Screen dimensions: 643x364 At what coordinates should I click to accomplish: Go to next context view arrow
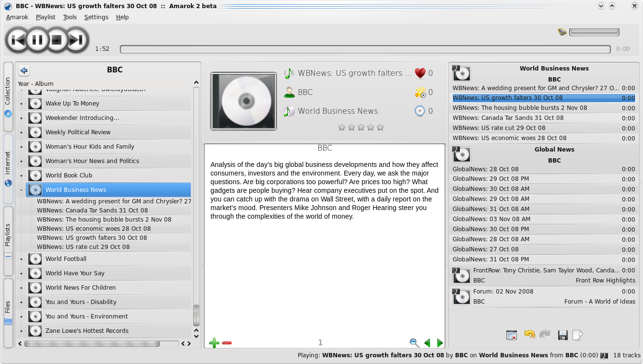pyautogui.click(x=440, y=343)
